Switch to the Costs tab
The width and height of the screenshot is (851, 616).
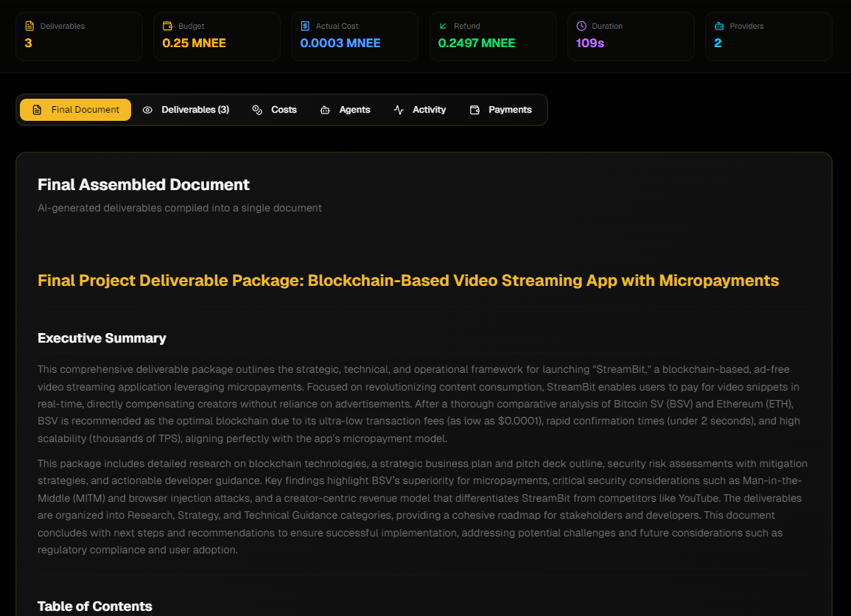pos(275,110)
